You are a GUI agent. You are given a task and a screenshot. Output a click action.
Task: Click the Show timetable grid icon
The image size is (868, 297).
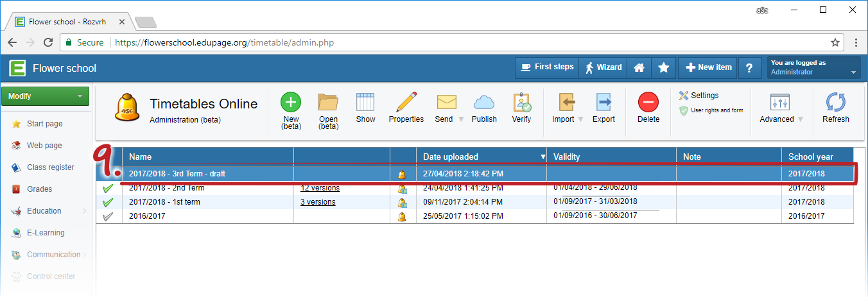pyautogui.click(x=365, y=103)
